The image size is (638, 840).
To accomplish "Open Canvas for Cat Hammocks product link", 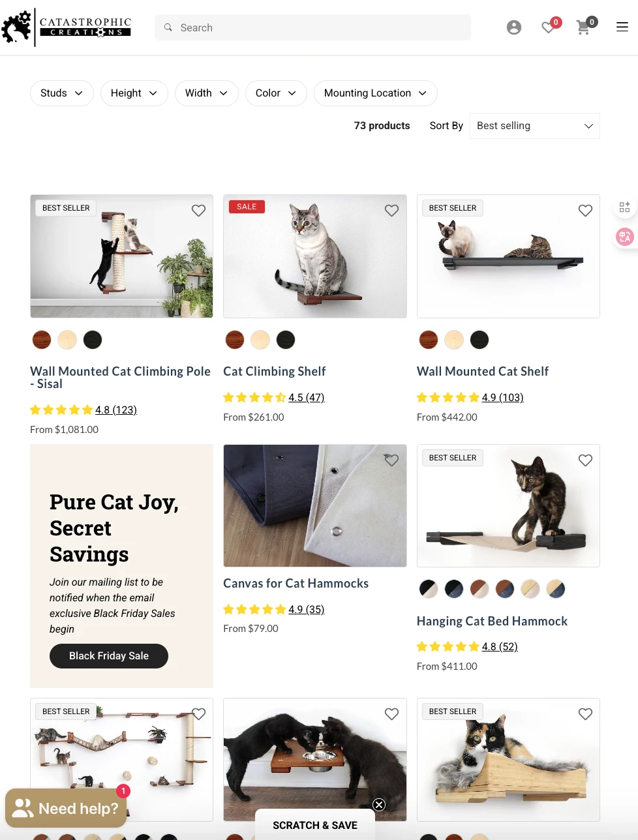I will tap(296, 584).
